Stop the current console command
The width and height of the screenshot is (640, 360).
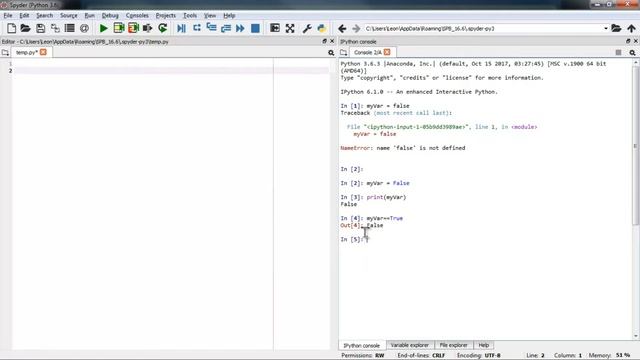(x=618, y=53)
